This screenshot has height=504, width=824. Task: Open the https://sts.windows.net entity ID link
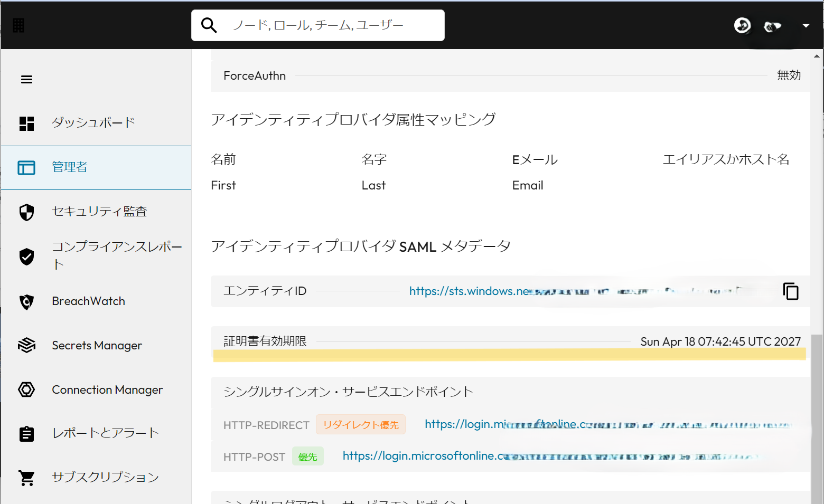(x=576, y=291)
